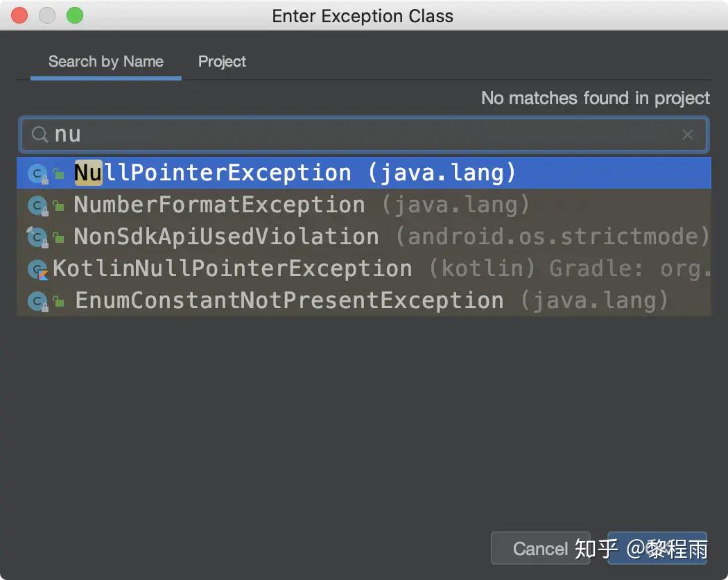Click the lock icon beside EnumConstantNotPresentException
728x580 pixels.
(58, 300)
